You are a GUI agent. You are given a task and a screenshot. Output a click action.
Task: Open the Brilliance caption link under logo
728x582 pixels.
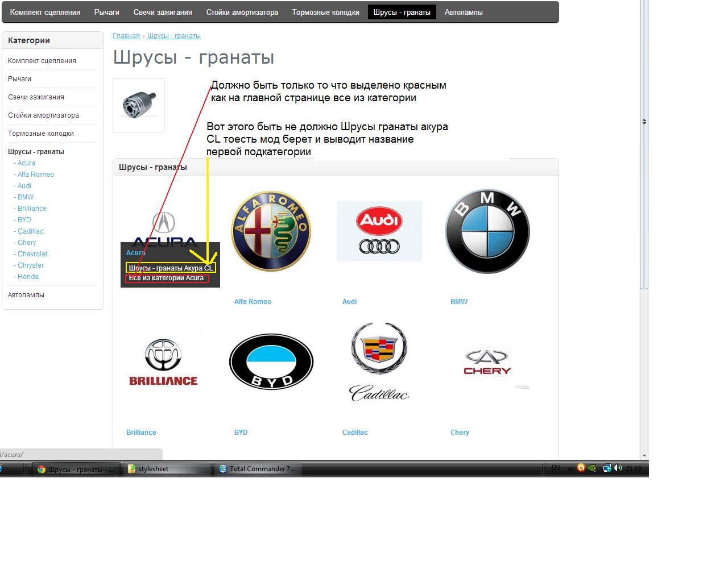click(x=141, y=433)
